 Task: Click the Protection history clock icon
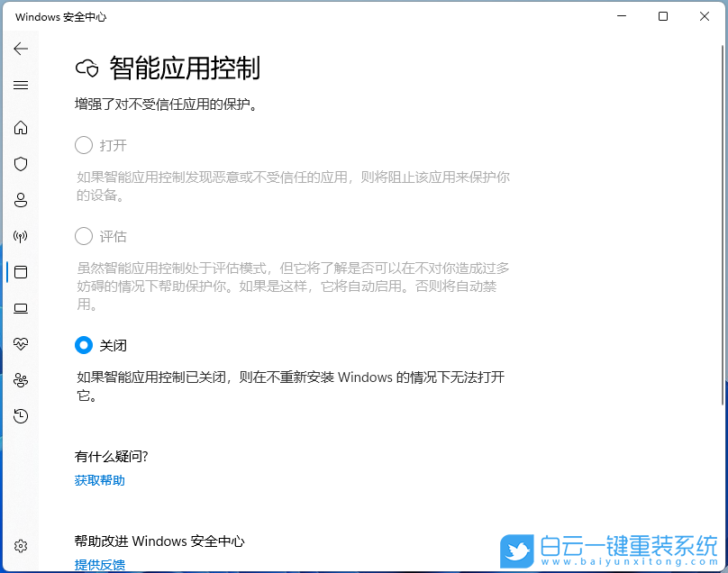coord(21,416)
